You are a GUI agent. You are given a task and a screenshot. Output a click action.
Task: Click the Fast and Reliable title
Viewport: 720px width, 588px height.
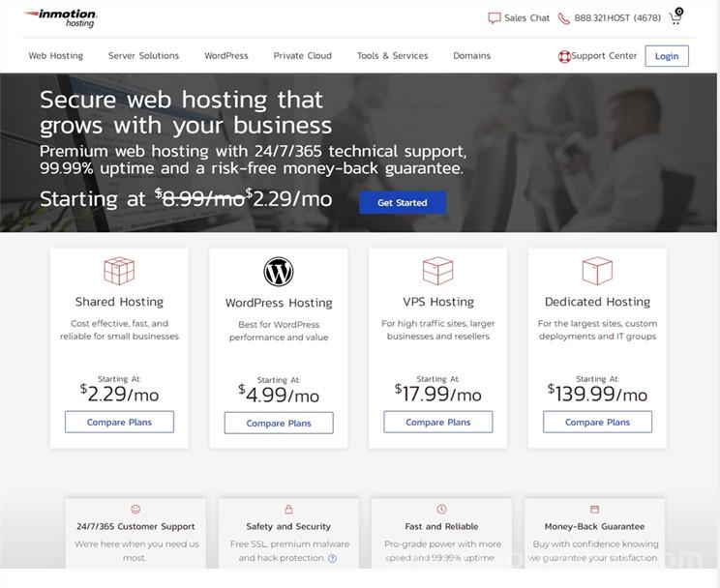(441, 526)
